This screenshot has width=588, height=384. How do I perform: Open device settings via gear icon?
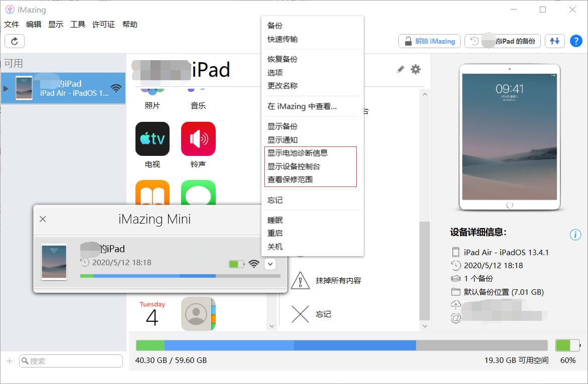(415, 70)
